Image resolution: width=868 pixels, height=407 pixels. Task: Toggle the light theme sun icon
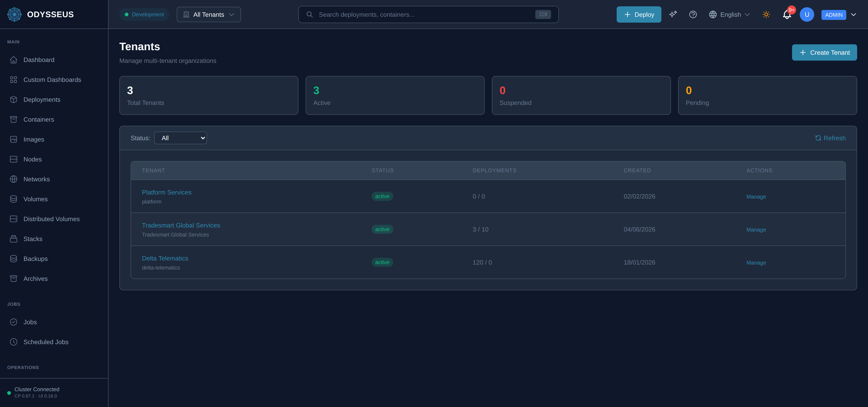[766, 14]
